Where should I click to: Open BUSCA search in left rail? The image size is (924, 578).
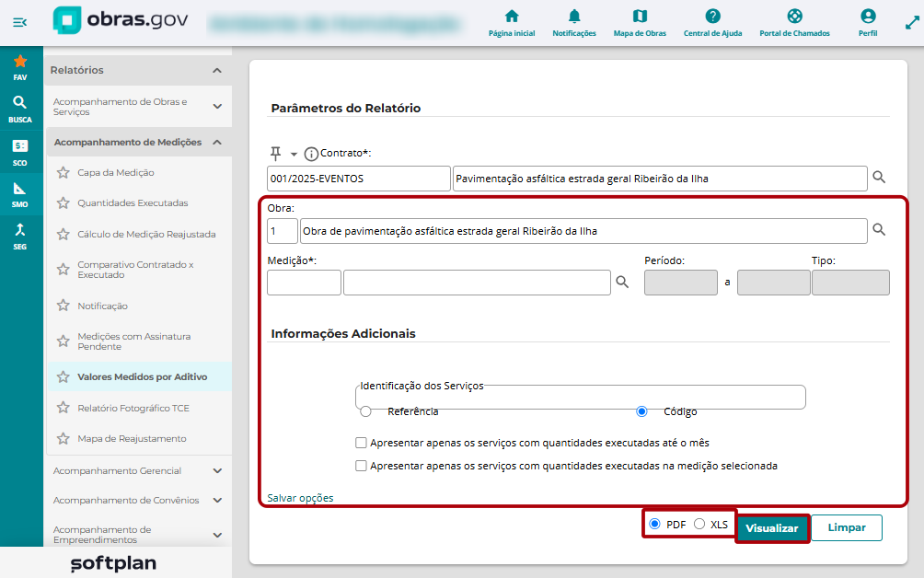(20, 109)
